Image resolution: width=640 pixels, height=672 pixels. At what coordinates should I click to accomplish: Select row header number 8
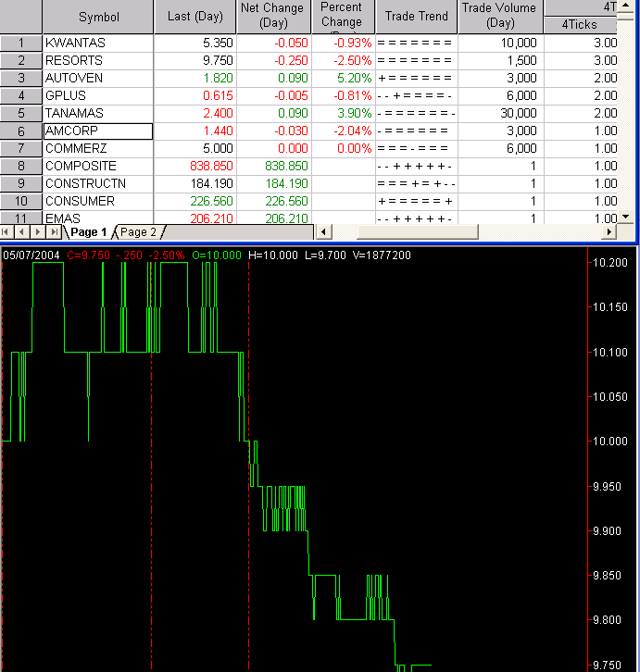21,166
